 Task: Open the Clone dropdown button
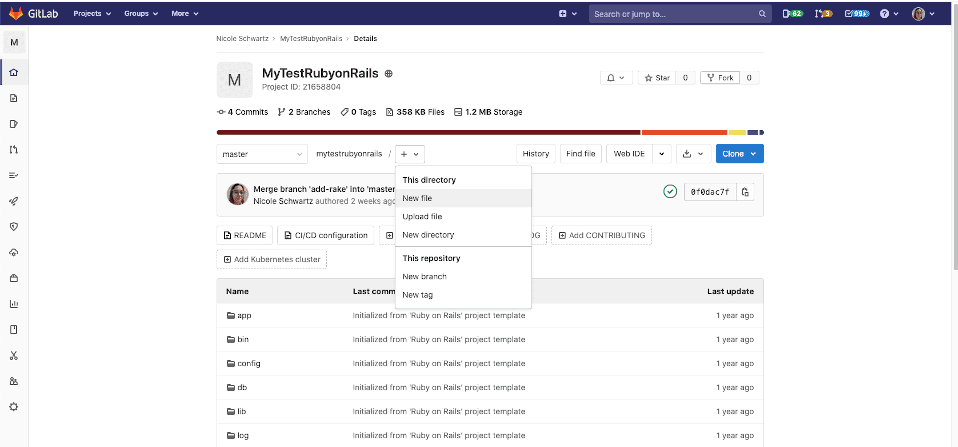pyautogui.click(x=739, y=154)
